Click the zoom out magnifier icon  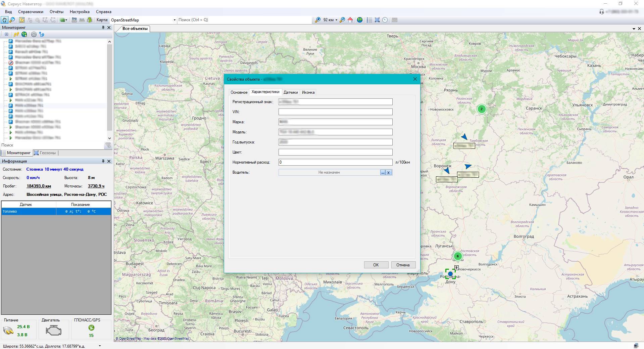342,20
